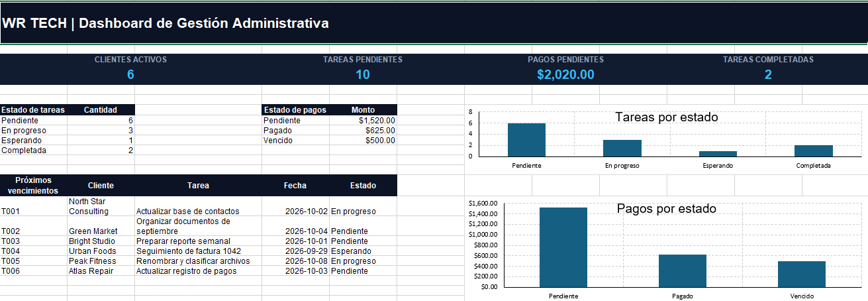
Task: Select 'Actualizar registro de pagos' task cell
Action: click(199, 271)
